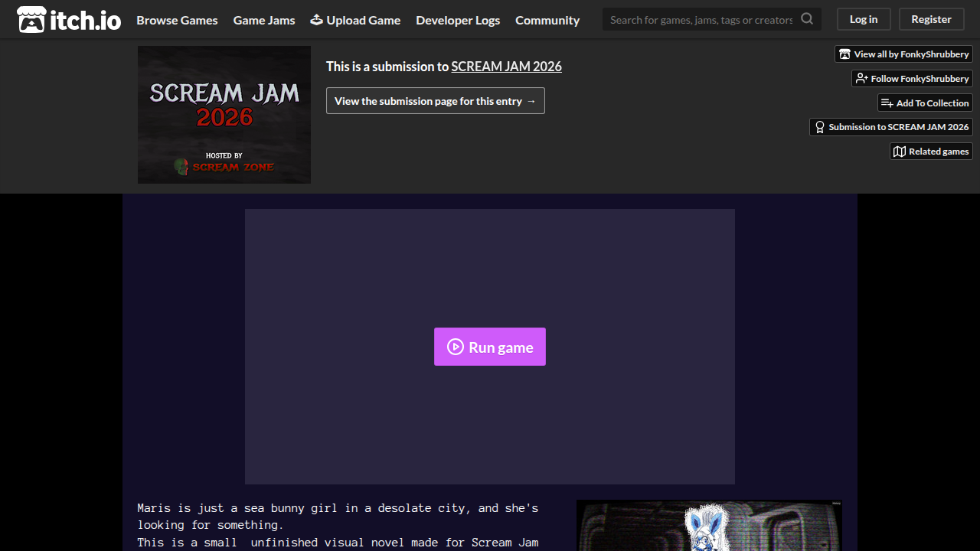The height and width of the screenshot is (551, 980).
Task: Follow FonkyShrubbery
Action: click(x=912, y=79)
